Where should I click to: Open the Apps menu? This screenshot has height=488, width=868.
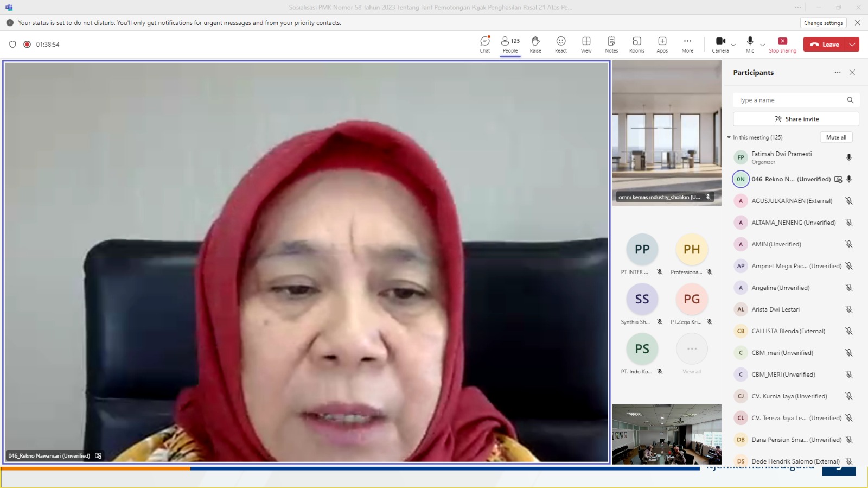tap(662, 45)
